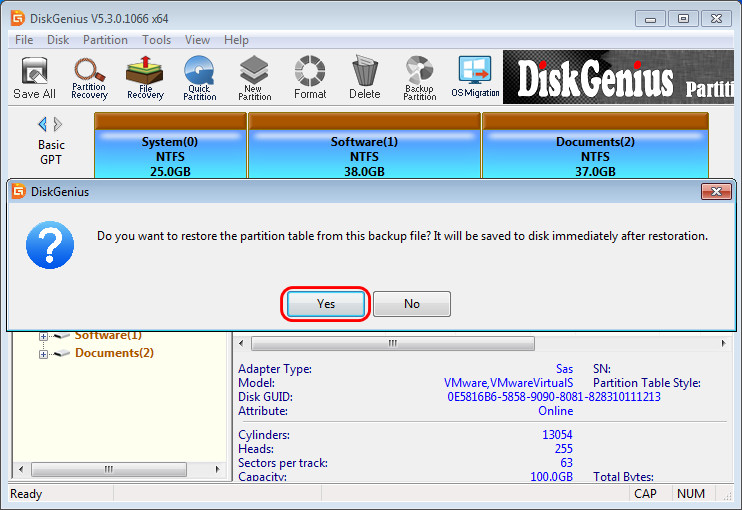The width and height of the screenshot is (742, 510).
Task: Open the View menu
Action: pyautogui.click(x=197, y=40)
